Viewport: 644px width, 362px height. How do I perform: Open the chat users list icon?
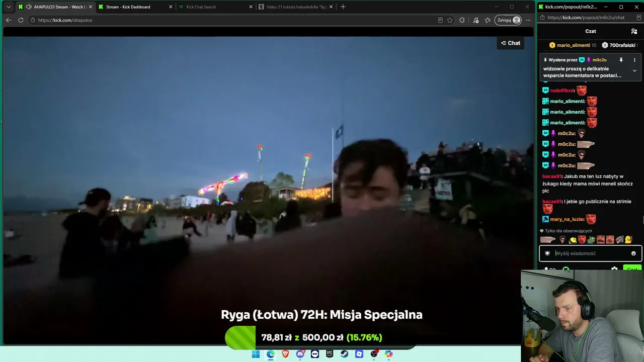pyautogui.click(x=634, y=31)
